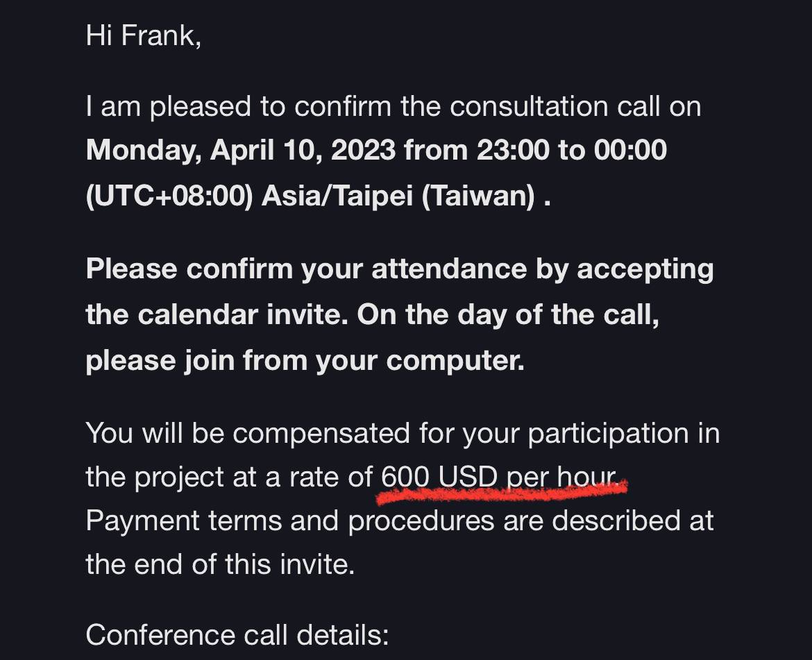The height and width of the screenshot is (660, 812).
Task: Select the bold "Monday, April 10, 2023" date
Action: pos(241,151)
